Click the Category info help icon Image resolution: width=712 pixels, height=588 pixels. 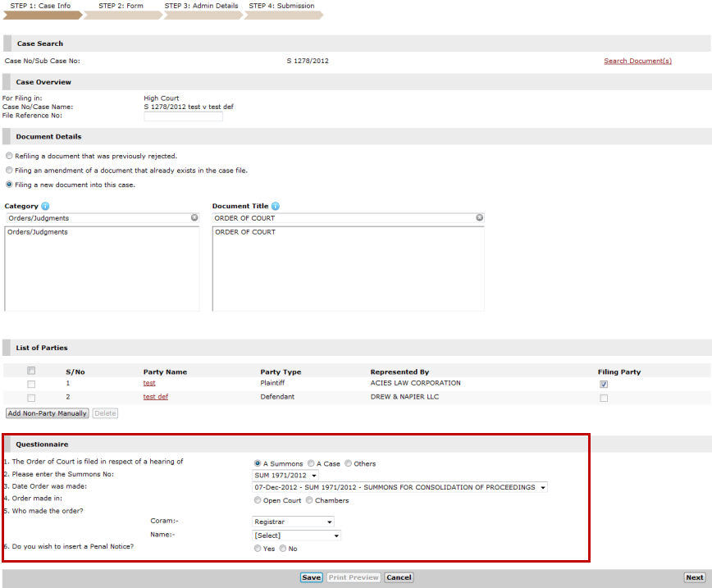[x=45, y=207]
